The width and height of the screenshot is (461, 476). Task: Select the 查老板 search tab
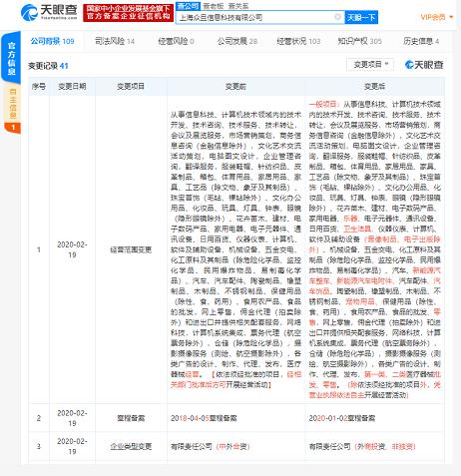point(214,6)
